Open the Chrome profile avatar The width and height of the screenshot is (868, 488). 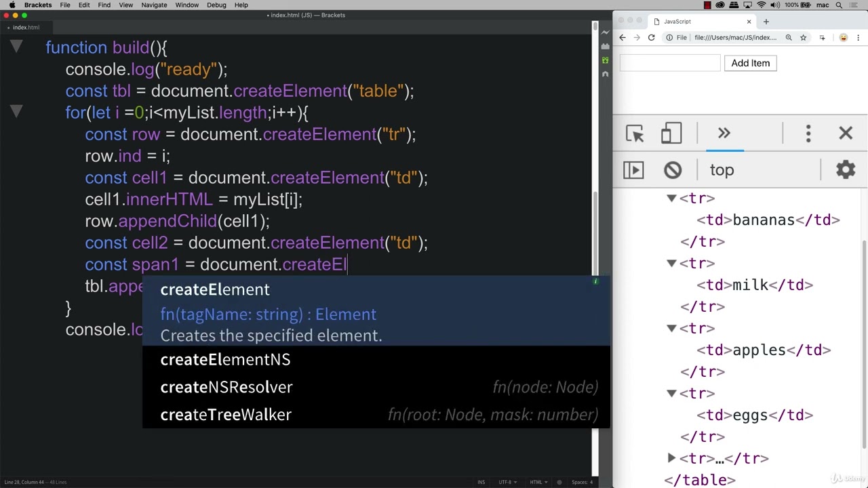[843, 38]
